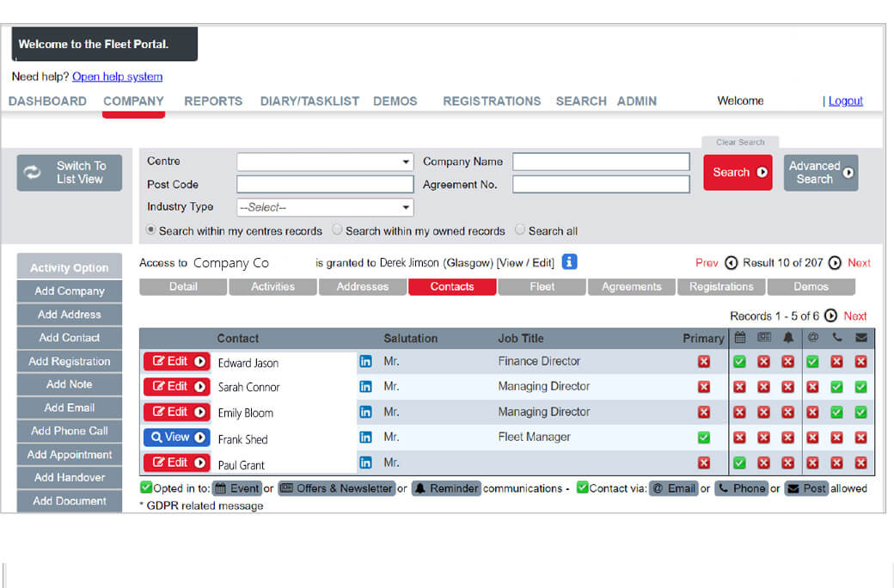
Task: Click the Advanced Search button
Action: pyautogui.click(x=820, y=172)
